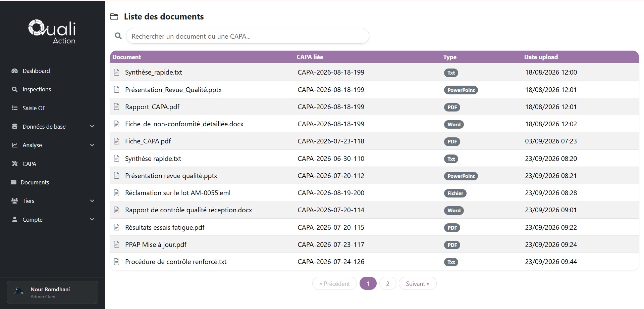
Task: Click the Fichier type badge
Action: point(455,193)
